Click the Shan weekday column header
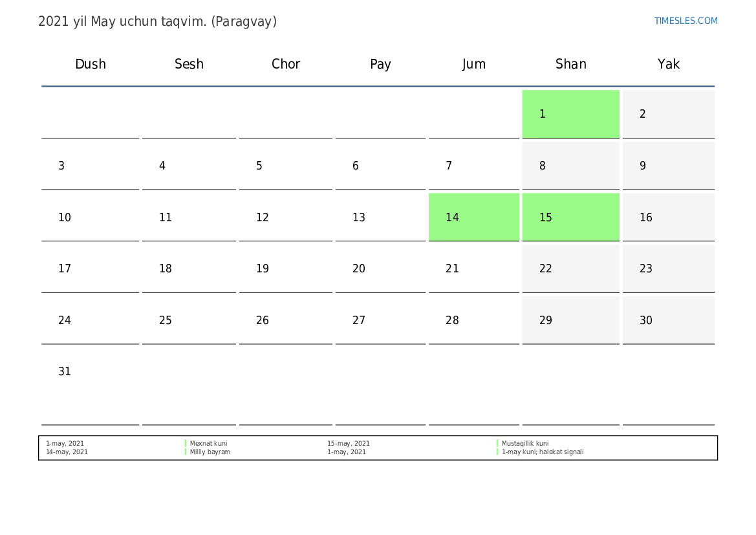The image size is (756, 535). 570,64
